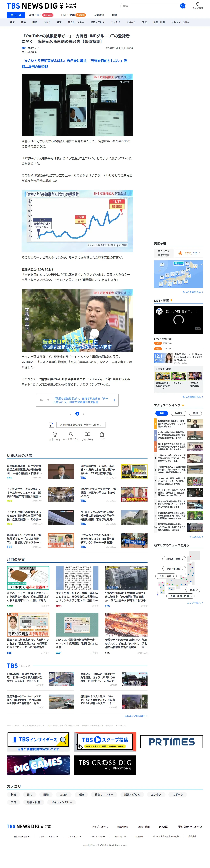
Task: Open the 近畿・中国・四国 area news
Action: click(180, 596)
